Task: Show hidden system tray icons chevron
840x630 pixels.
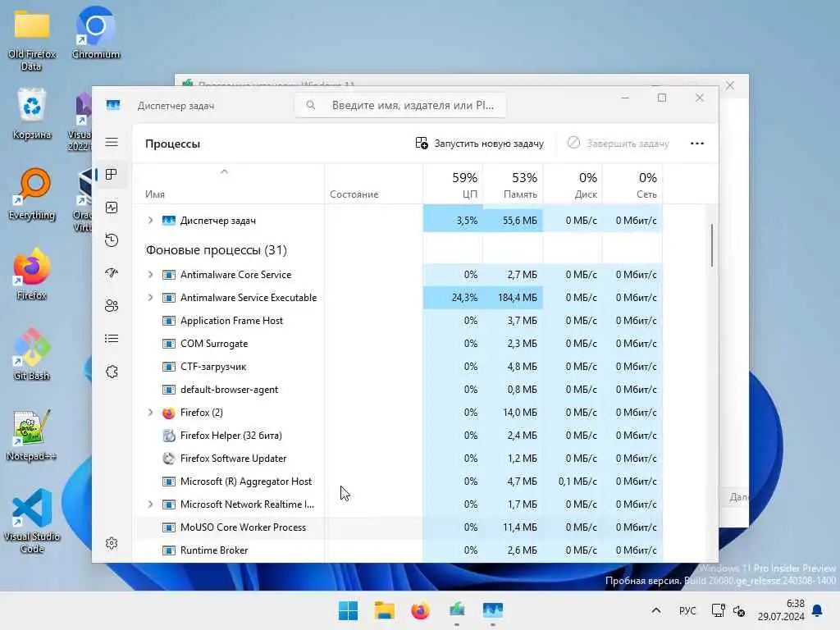Action: tap(656, 610)
